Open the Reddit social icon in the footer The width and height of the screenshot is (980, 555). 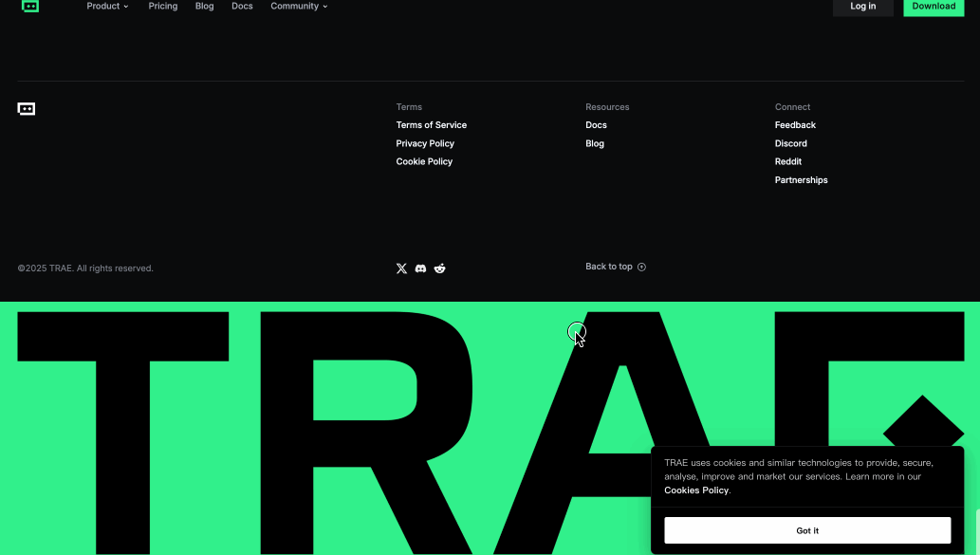440,268
